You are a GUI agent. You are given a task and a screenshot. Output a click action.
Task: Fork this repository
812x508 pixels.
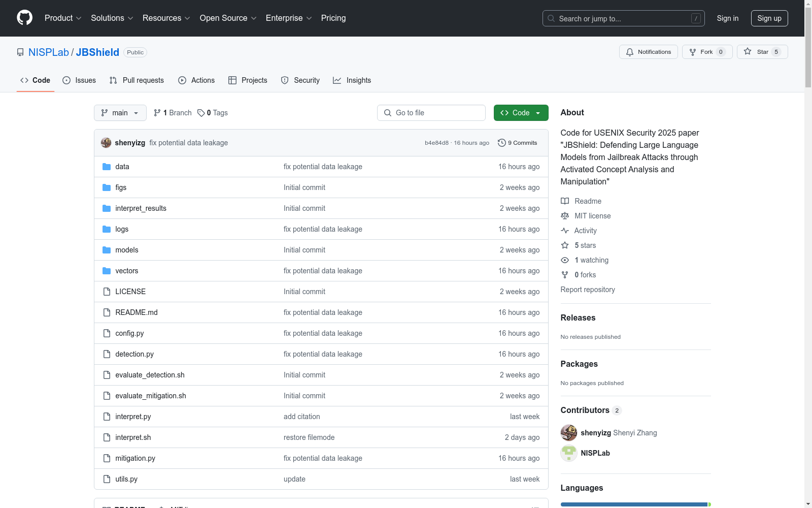coord(707,52)
